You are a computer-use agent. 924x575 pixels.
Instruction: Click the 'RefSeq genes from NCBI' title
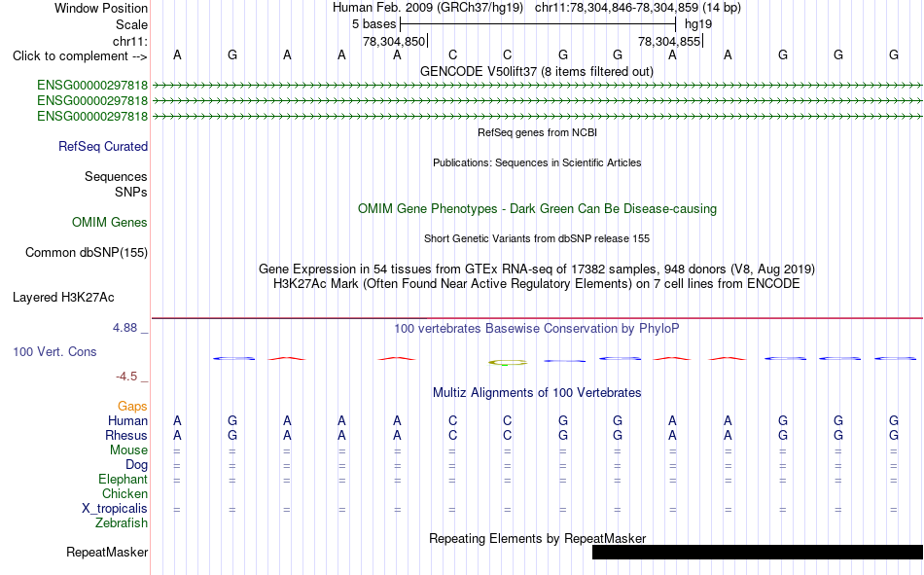click(x=537, y=132)
